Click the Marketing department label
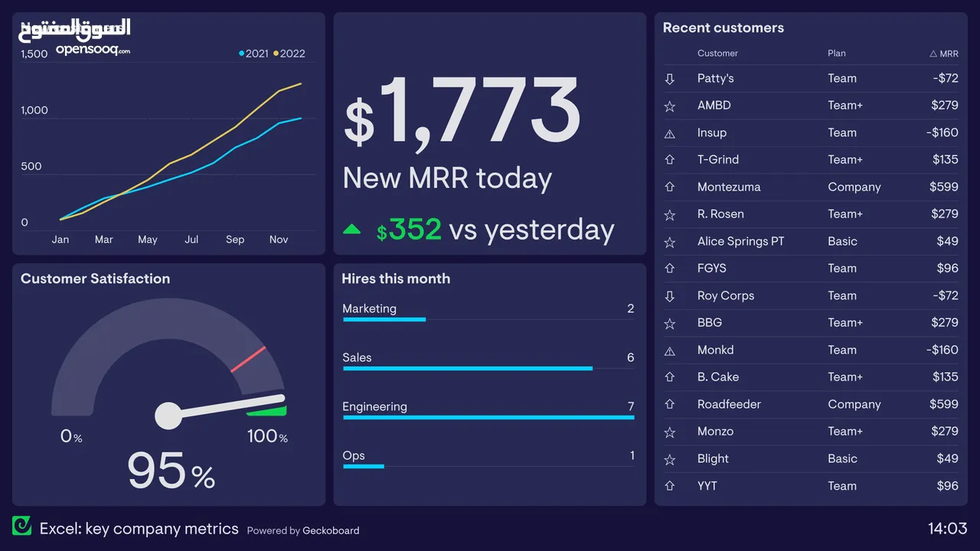Screen dimensions: 980x551 (x=369, y=309)
